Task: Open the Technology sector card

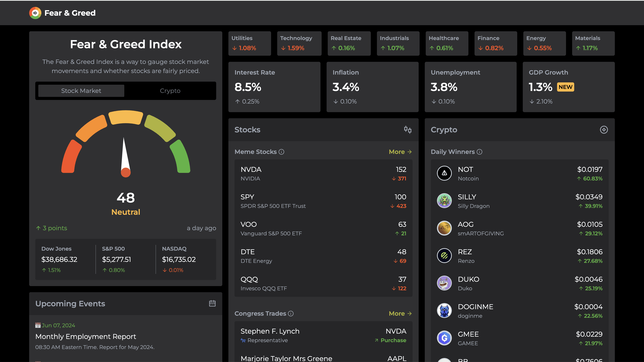Action: 299,43
